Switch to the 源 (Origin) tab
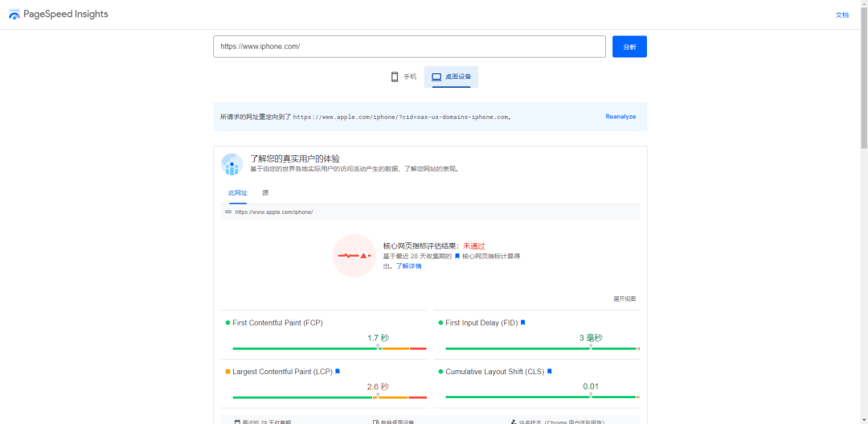Viewport: 868px width, 424px height. [265, 193]
